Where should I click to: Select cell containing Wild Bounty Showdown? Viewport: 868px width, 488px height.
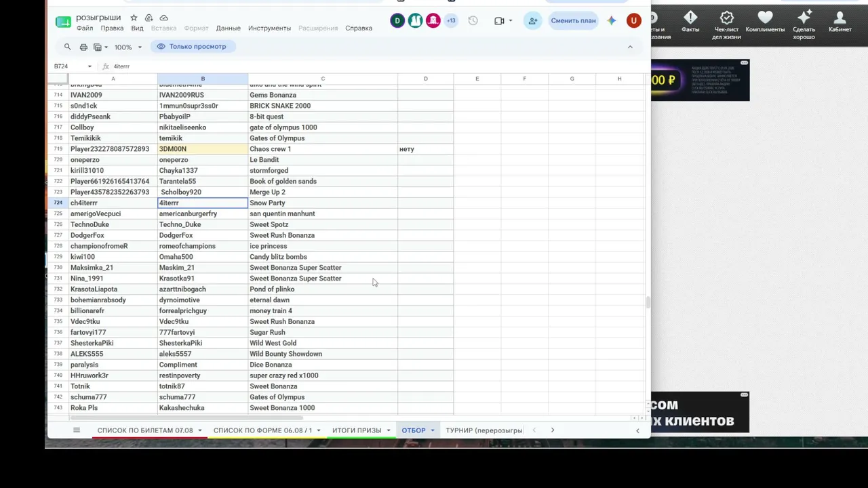(x=323, y=354)
